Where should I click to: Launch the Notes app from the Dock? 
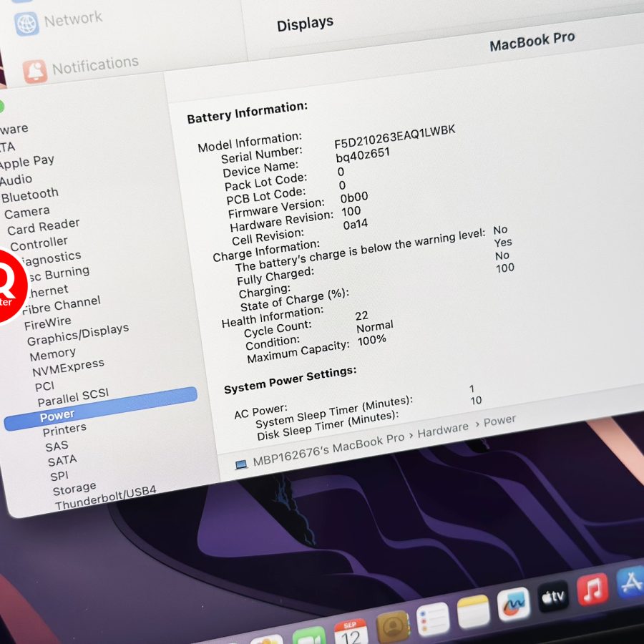point(473,612)
